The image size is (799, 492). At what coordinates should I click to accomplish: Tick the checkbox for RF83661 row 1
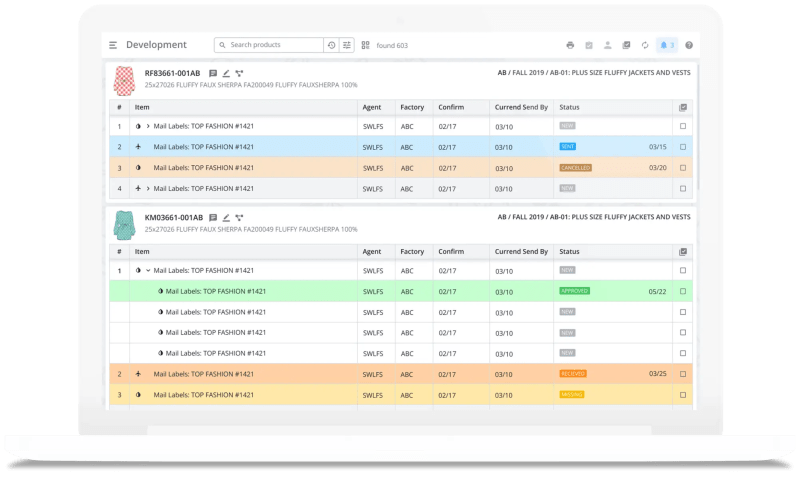click(x=683, y=126)
